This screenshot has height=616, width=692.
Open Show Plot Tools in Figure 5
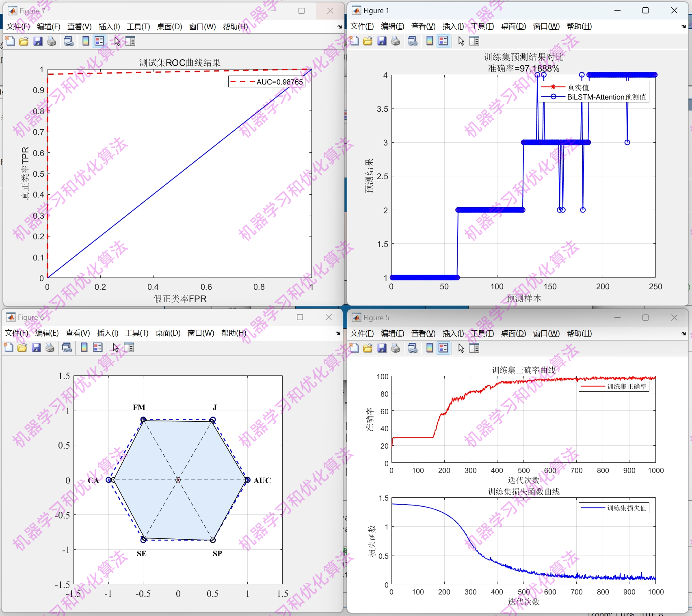(474, 348)
